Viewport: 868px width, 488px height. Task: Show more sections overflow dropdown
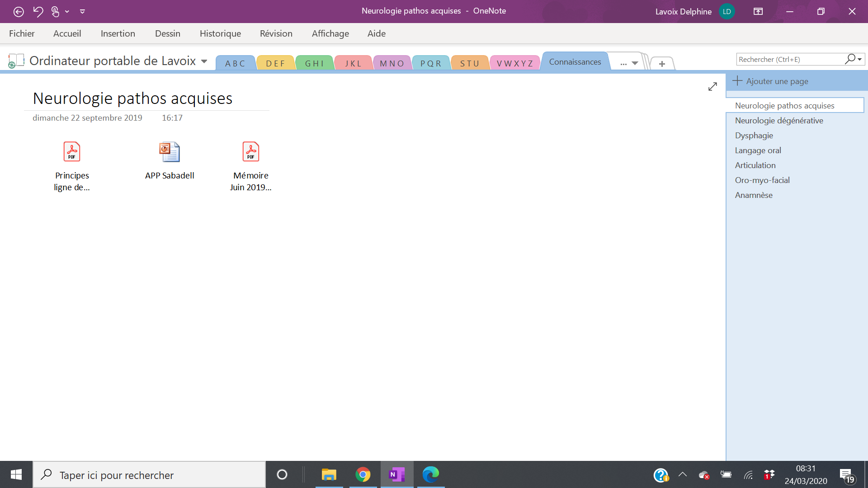coord(629,63)
